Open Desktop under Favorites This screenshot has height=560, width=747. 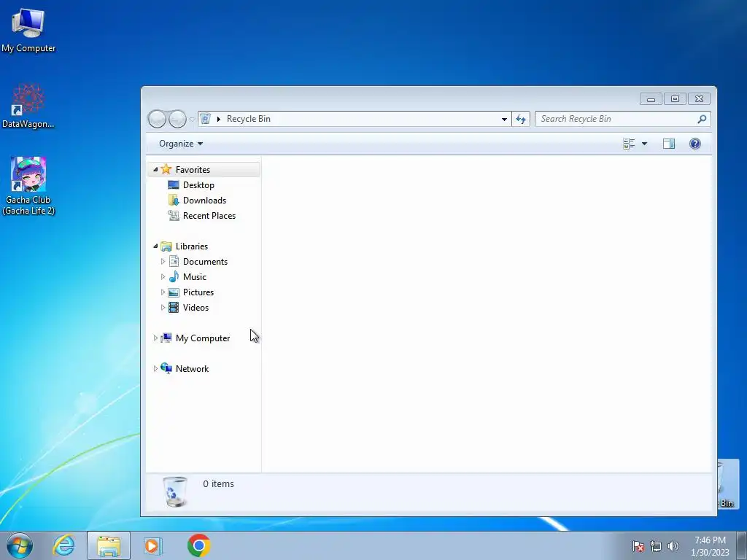(198, 185)
